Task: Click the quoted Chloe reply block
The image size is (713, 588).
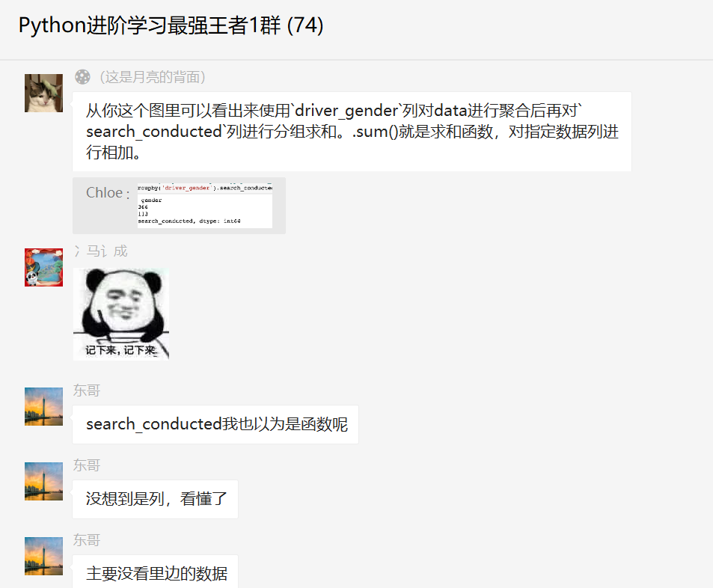Action: point(179,206)
